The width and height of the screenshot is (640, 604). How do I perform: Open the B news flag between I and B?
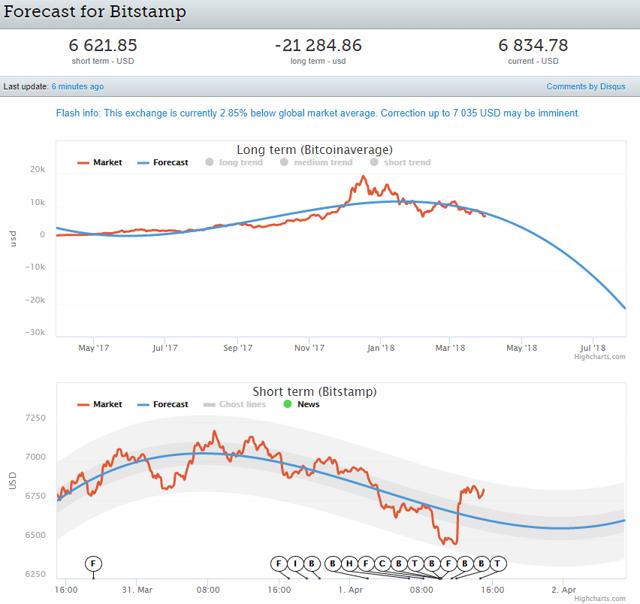coord(312,564)
